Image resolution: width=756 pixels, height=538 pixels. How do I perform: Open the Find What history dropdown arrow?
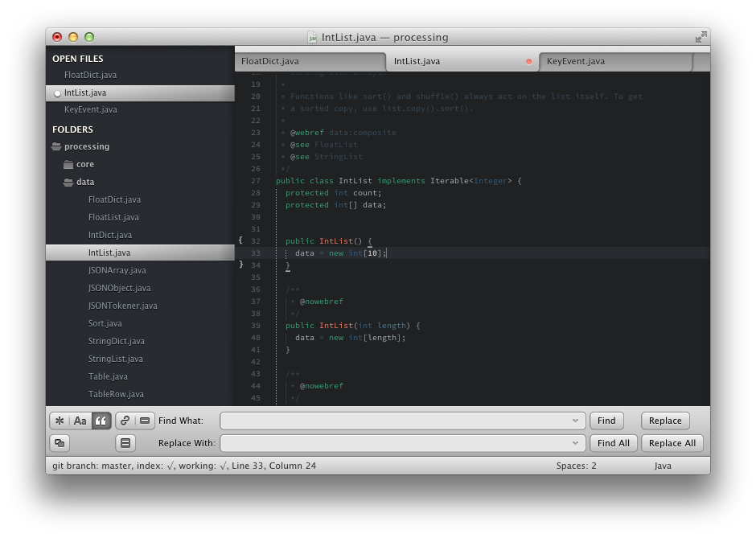coord(575,421)
